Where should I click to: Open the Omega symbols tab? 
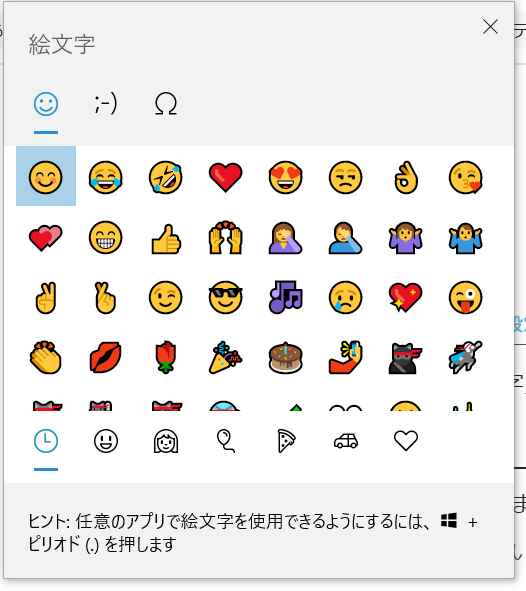166,104
